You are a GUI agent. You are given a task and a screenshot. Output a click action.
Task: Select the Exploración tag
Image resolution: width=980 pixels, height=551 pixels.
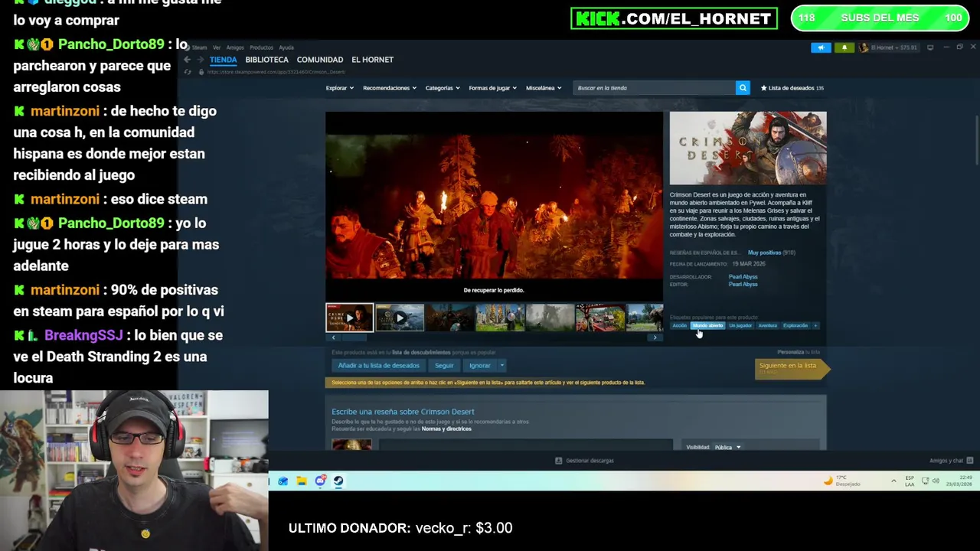pyautogui.click(x=795, y=326)
